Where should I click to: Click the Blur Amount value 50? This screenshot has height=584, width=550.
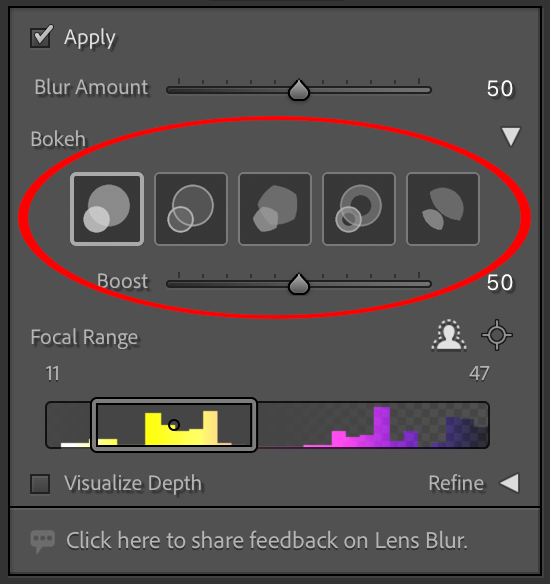pyautogui.click(x=500, y=89)
